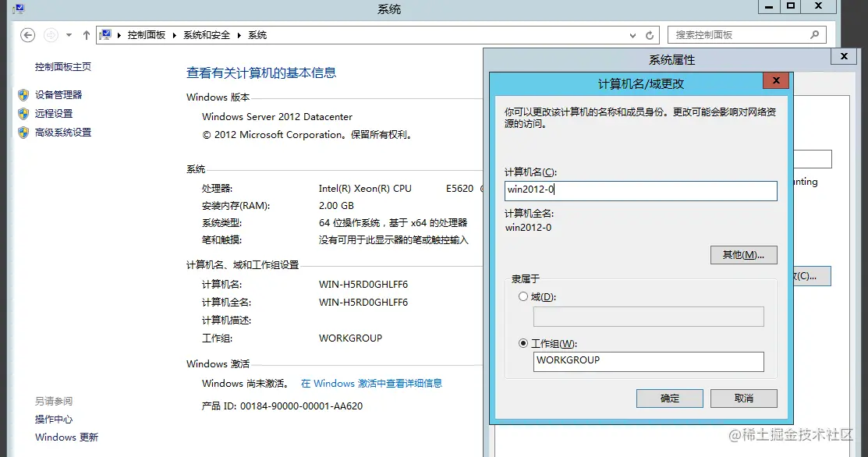This screenshot has height=457, width=868.
Task: Close the 系统属性 window
Action: [844, 56]
